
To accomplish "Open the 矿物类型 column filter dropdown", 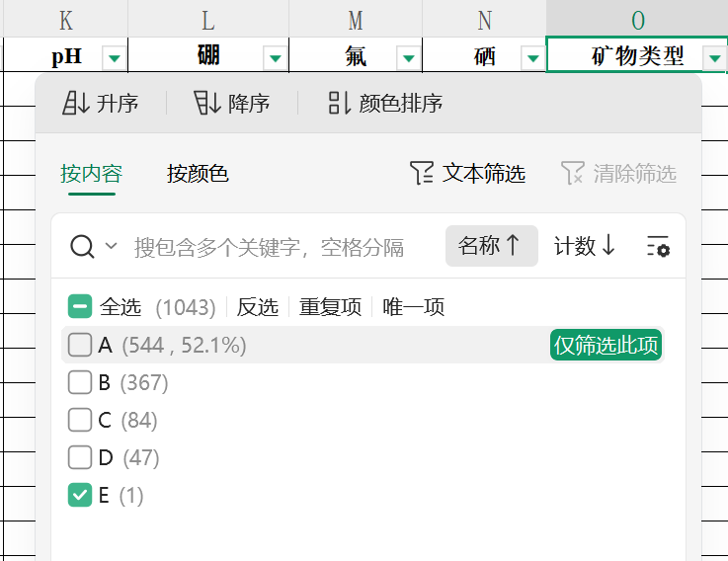I will pos(714,58).
